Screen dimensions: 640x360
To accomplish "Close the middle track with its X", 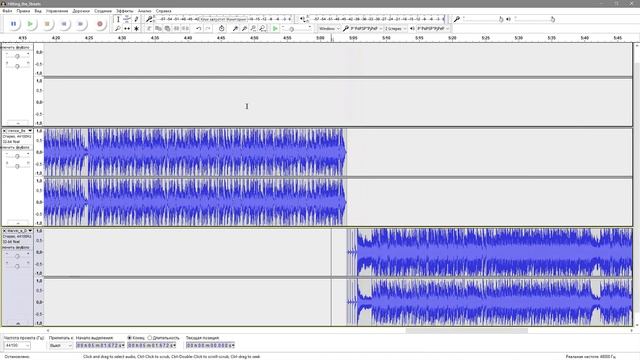I will click(4, 131).
